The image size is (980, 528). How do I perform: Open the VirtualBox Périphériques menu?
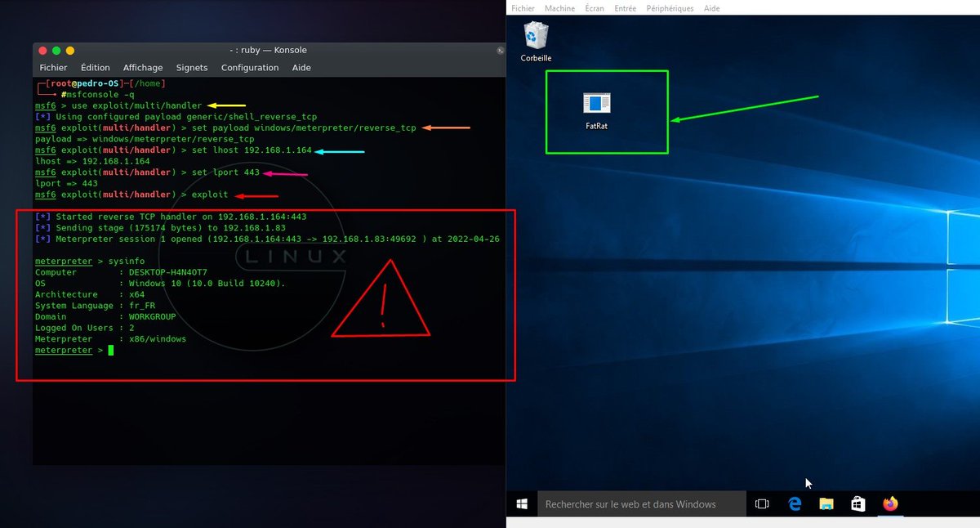670,8
